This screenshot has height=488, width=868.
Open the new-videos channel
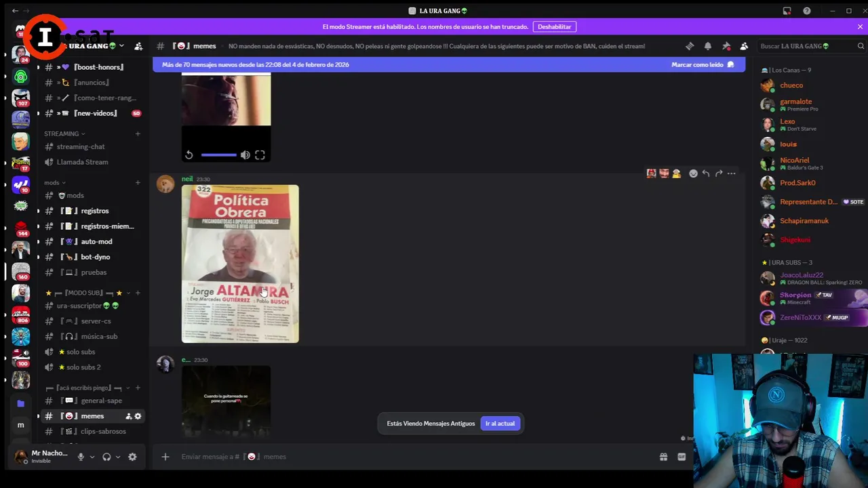tap(92, 113)
